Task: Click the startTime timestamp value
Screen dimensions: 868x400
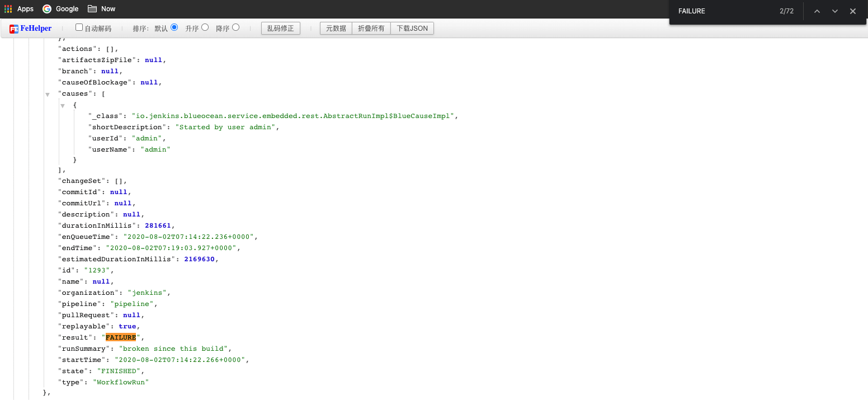Action: [x=180, y=360]
